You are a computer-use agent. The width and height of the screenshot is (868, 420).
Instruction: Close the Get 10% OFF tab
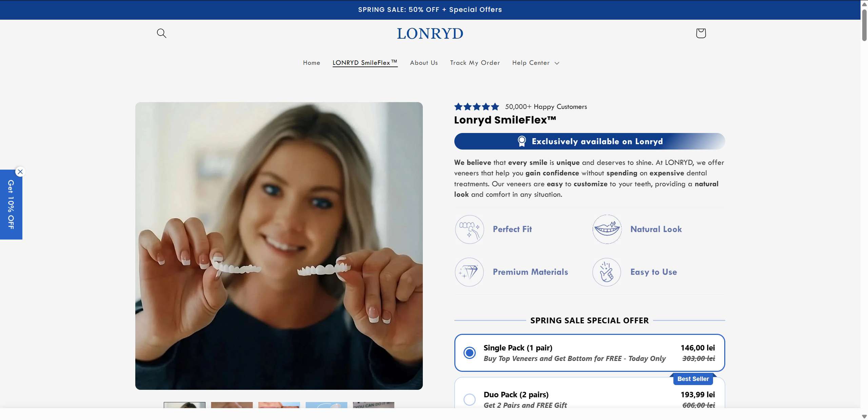(20, 172)
